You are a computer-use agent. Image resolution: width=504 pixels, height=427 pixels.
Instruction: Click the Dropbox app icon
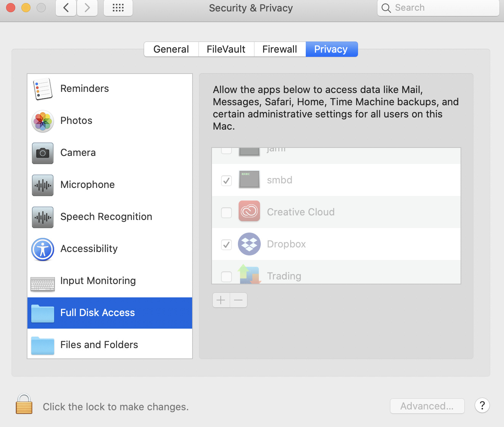[249, 244]
